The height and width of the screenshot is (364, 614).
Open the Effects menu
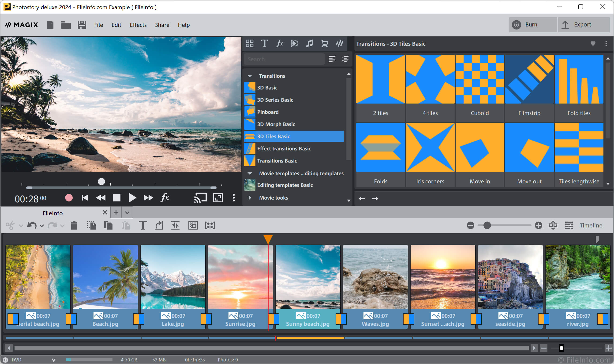(x=138, y=25)
